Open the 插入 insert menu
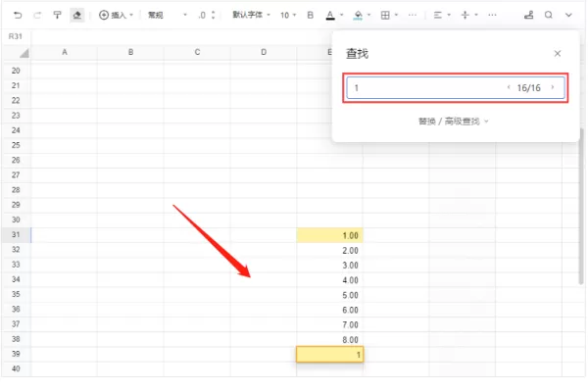The image size is (588, 391). 116,15
